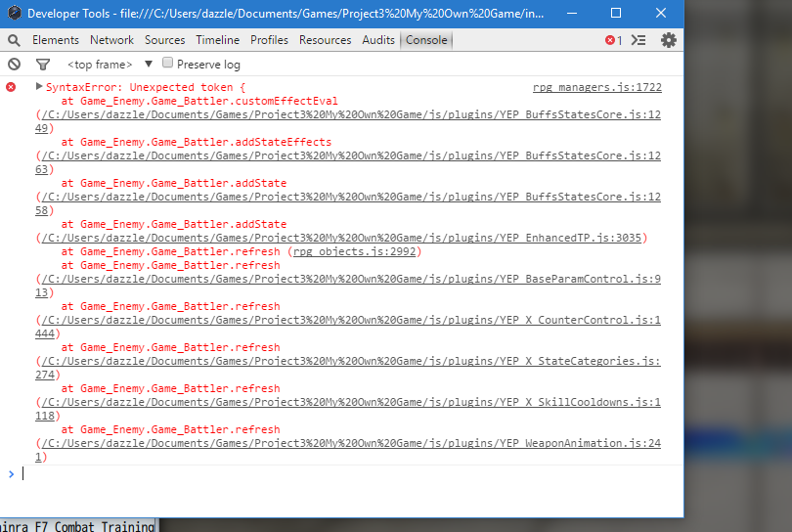Screen dimensions: 792x532
Task: Open the YEP_X_SkillCooldowns.js:1118 link
Action: [x=351, y=402]
